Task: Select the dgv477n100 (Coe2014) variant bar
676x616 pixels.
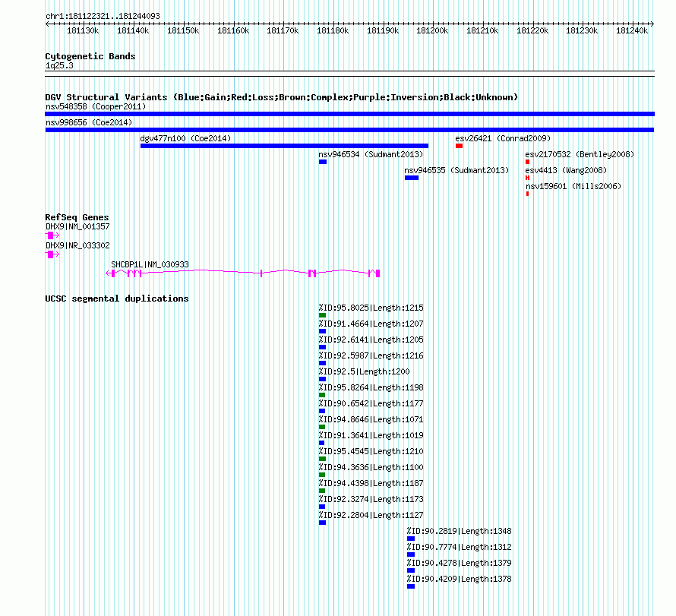Action: pos(285,146)
